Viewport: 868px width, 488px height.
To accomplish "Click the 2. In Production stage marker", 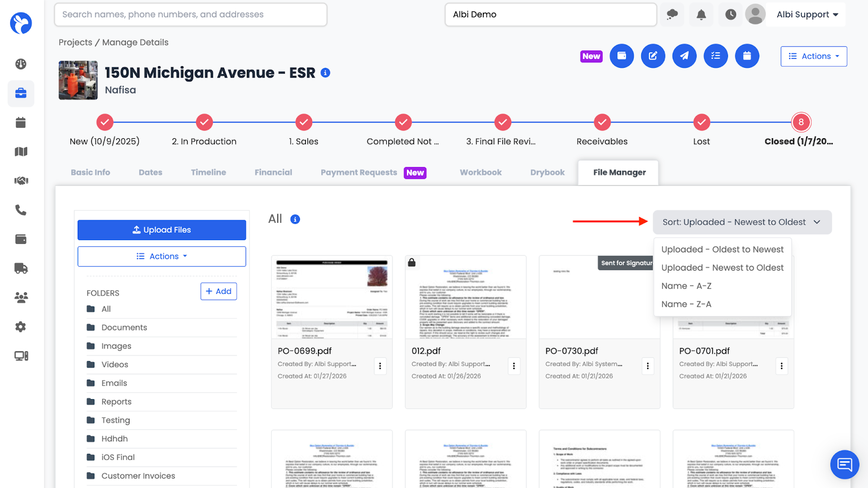I will pos(205,123).
